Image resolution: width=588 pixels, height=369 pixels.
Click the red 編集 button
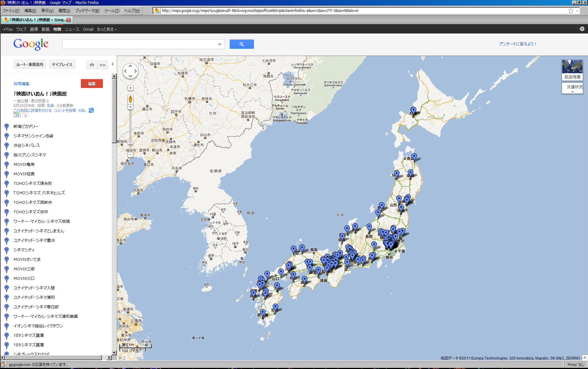point(92,84)
